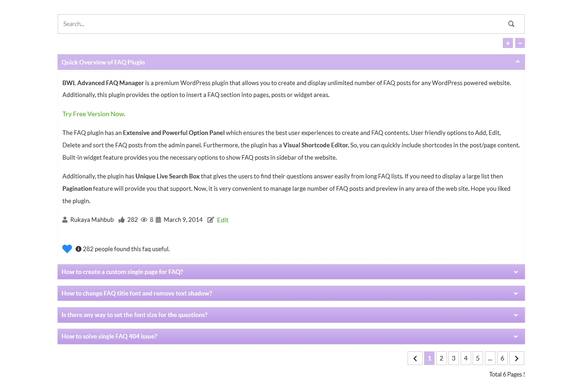This screenshot has width=588, height=387.
Task: Click inside the Search field
Action: click(x=229, y=24)
